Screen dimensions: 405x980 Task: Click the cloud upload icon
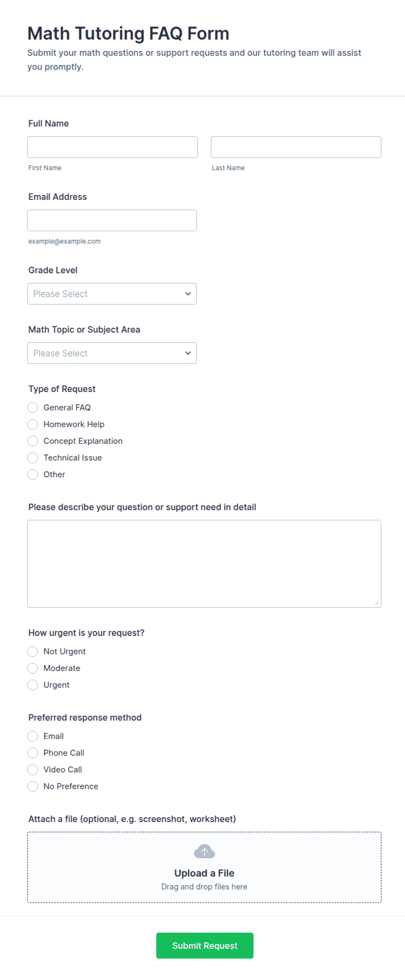click(204, 851)
